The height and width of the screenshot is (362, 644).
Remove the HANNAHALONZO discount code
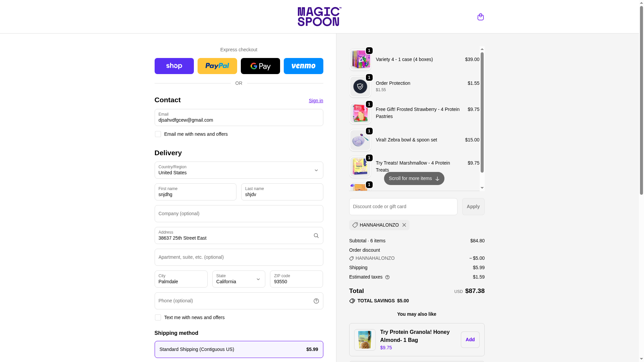(404, 225)
